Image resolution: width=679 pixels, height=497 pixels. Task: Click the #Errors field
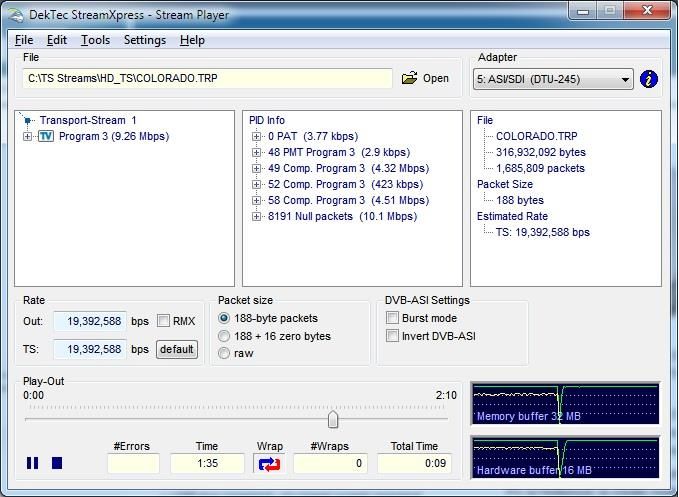point(133,463)
